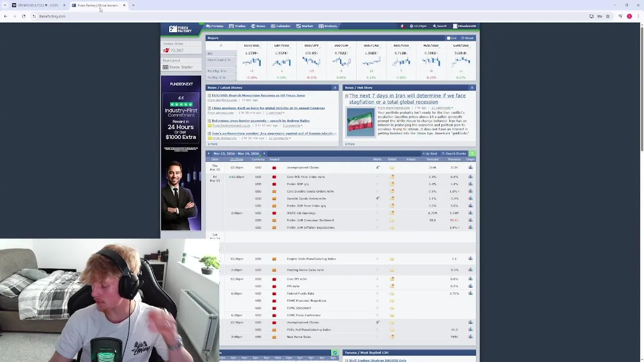Reload the page
The image size is (644, 362).
point(23,16)
